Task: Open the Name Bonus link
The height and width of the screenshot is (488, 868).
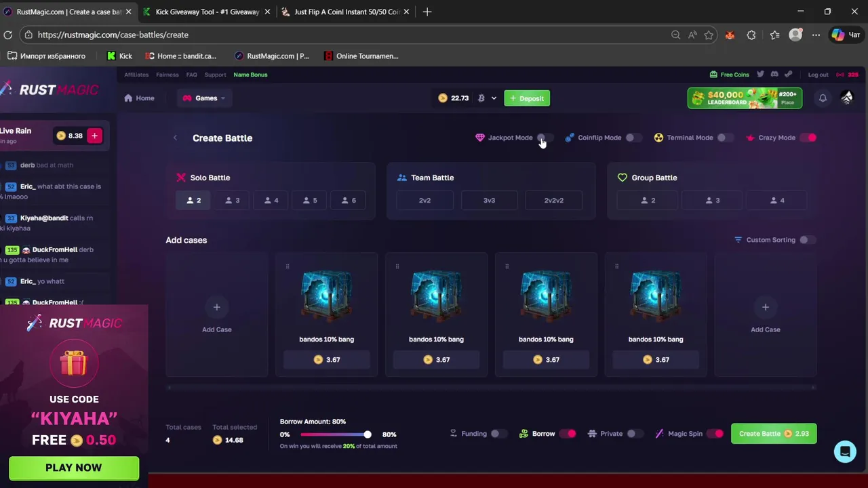Action: [x=250, y=75]
